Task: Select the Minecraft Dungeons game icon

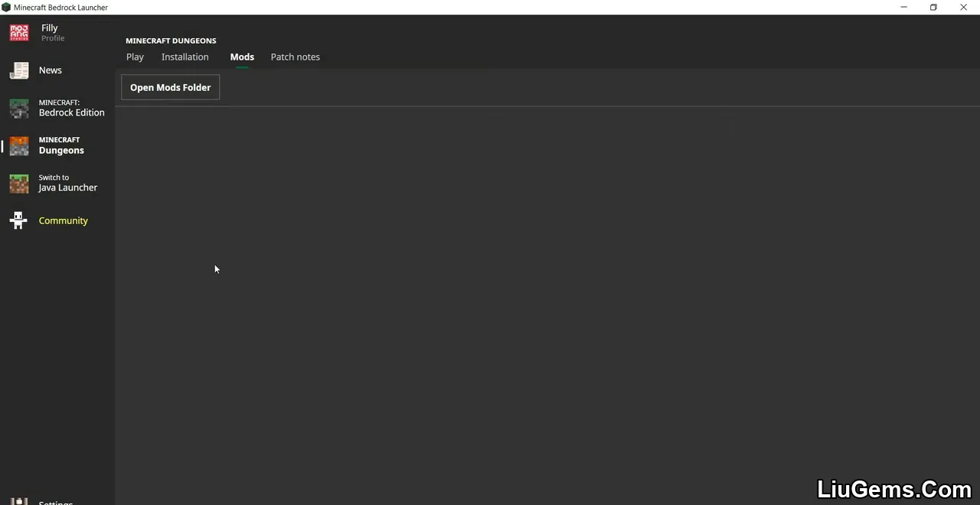Action: click(19, 145)
